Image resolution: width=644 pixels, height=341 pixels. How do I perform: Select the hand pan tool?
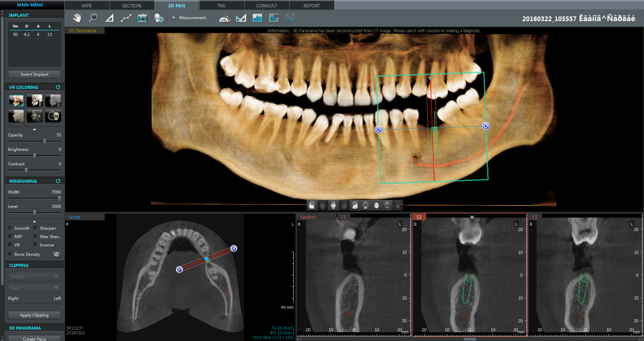78,18
